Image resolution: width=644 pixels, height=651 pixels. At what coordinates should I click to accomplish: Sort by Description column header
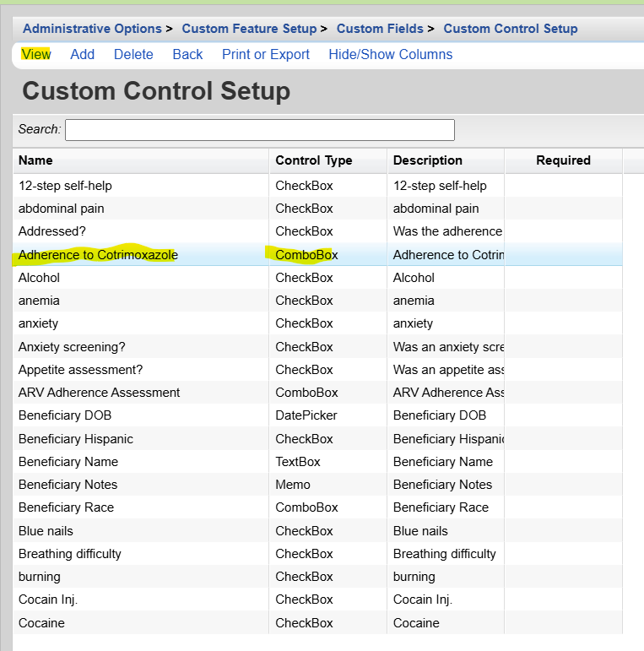tap(428, 160)
